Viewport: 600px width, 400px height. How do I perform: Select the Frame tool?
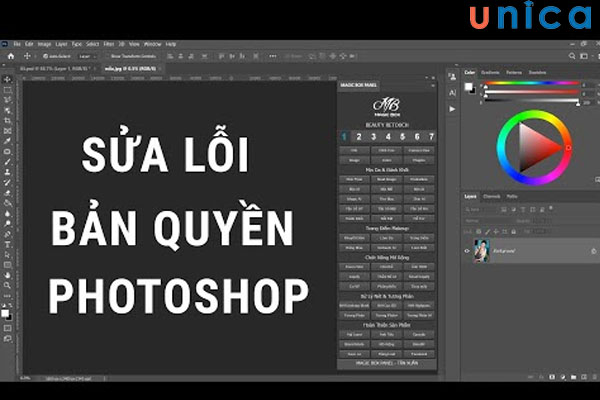coord(7,131)
